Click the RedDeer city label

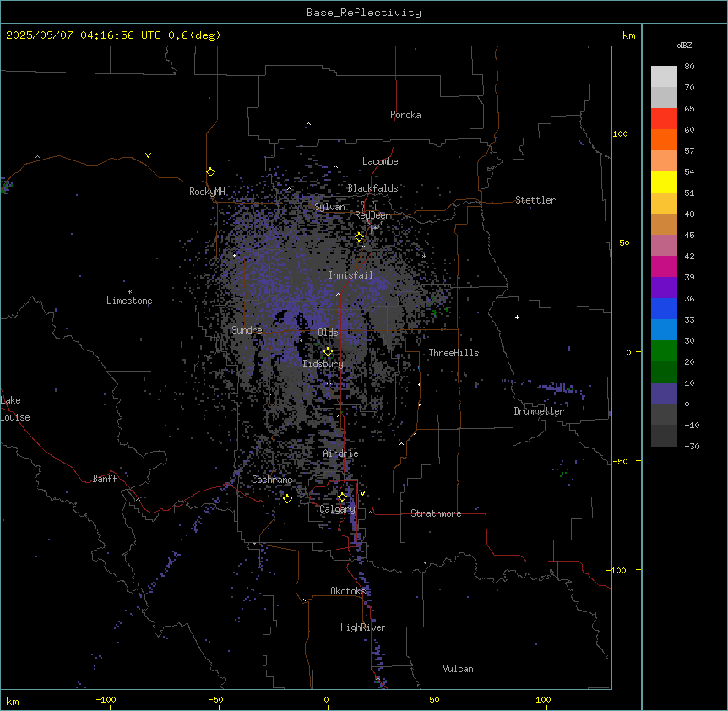point(372,215)
